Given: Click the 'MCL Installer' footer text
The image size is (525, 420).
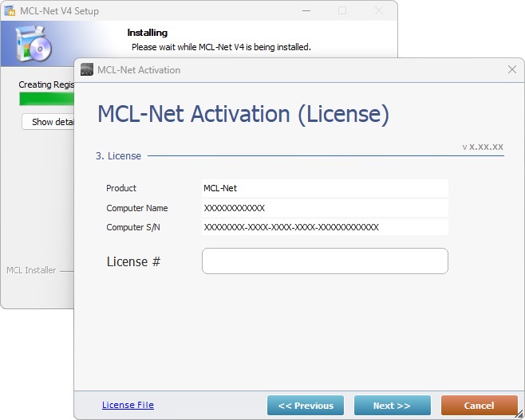Looking at the screenshot, I should (31, 270).
